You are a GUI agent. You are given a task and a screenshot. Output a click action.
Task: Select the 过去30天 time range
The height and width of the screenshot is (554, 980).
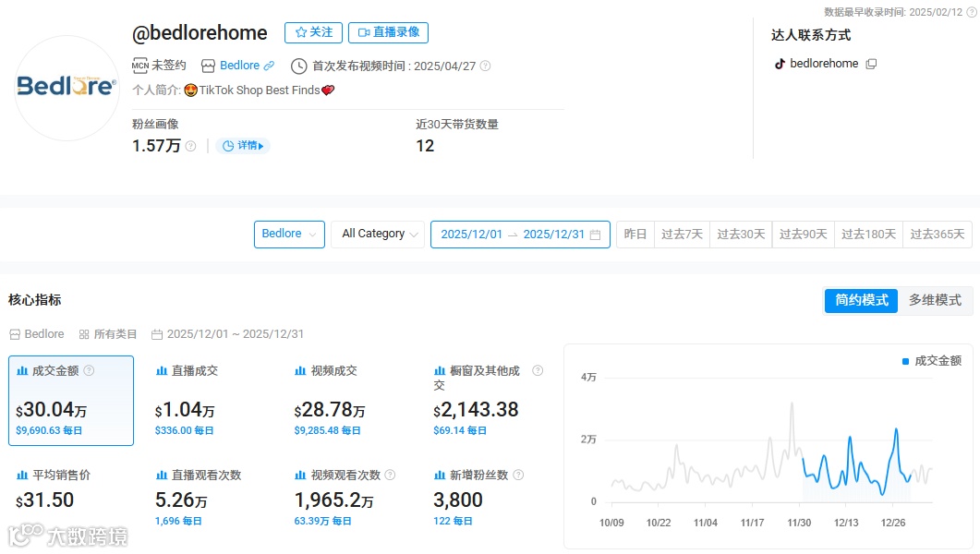pyautogui.click(x=741, y=235)
